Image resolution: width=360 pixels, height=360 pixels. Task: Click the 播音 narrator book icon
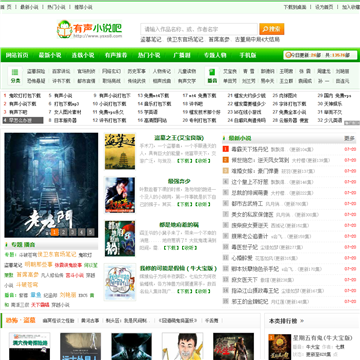[212, 76]
